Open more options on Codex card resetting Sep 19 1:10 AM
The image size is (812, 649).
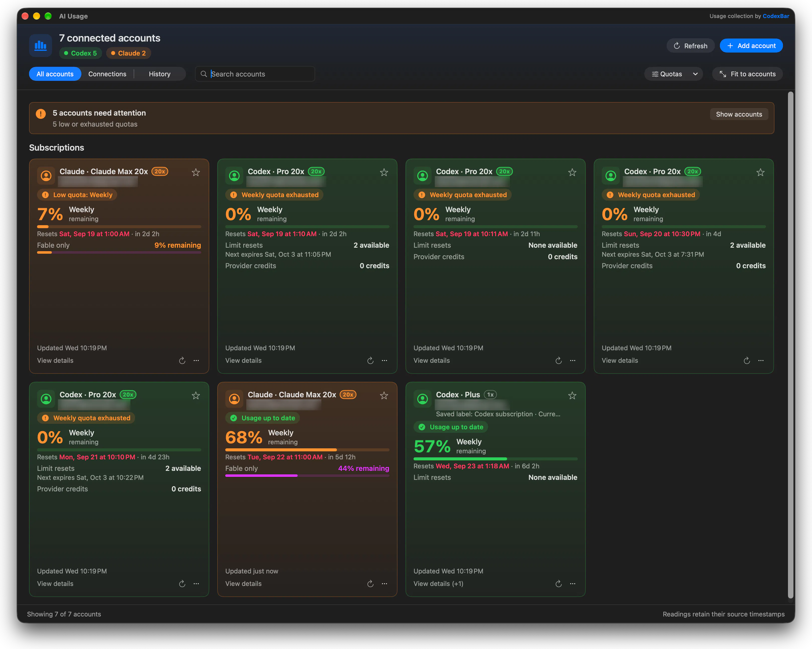click(x=384, y=361)
